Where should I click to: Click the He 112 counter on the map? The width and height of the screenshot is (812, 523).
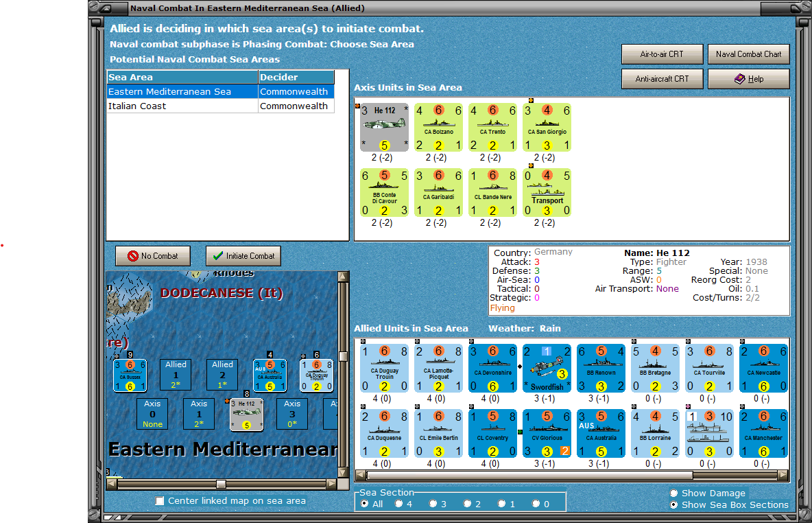click(x=246, y=414)
